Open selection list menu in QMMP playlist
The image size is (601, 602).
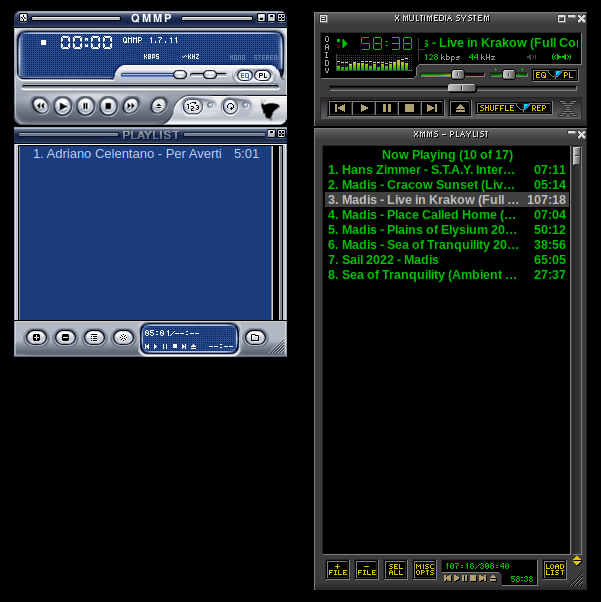coord(94,338)
